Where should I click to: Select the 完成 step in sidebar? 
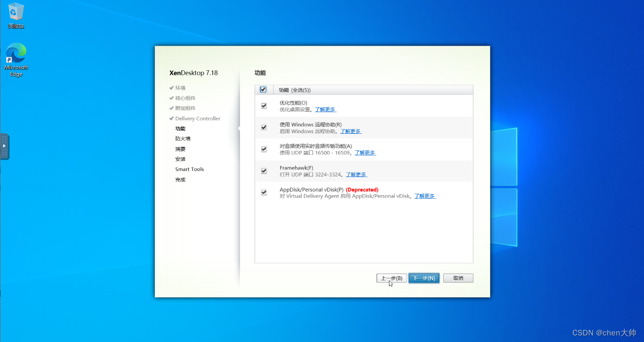(180, 180)
